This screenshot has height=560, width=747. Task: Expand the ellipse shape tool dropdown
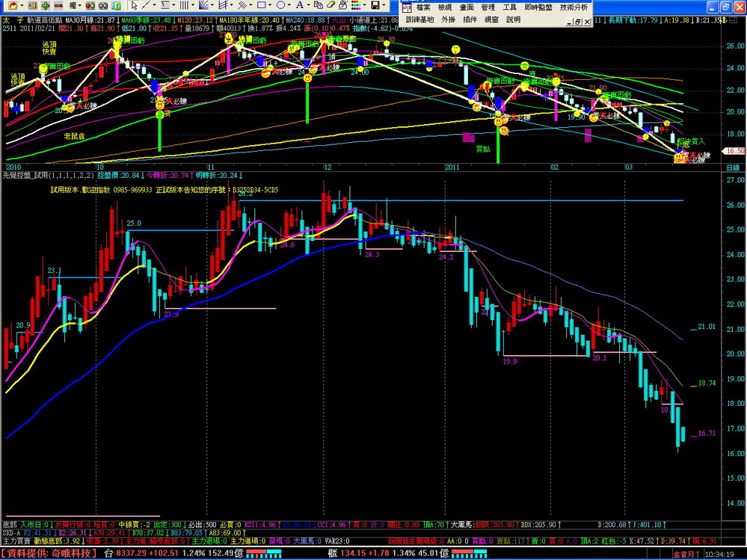tap(289, 5)
